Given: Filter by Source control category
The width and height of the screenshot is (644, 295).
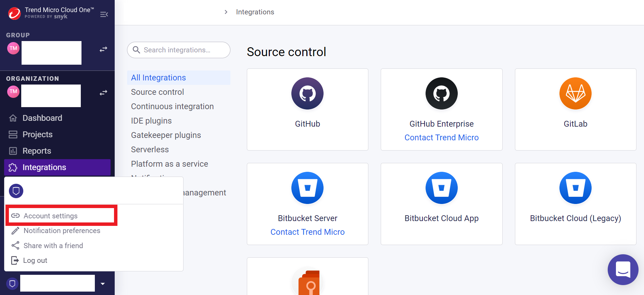Looking at the screenshot, I should [157, 92].
